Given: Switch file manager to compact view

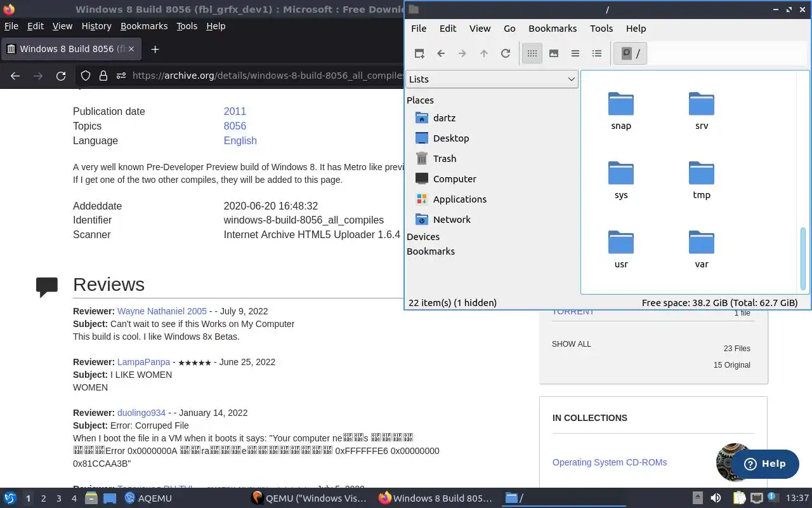Looking at the screenshot, I should pos(575,53).
